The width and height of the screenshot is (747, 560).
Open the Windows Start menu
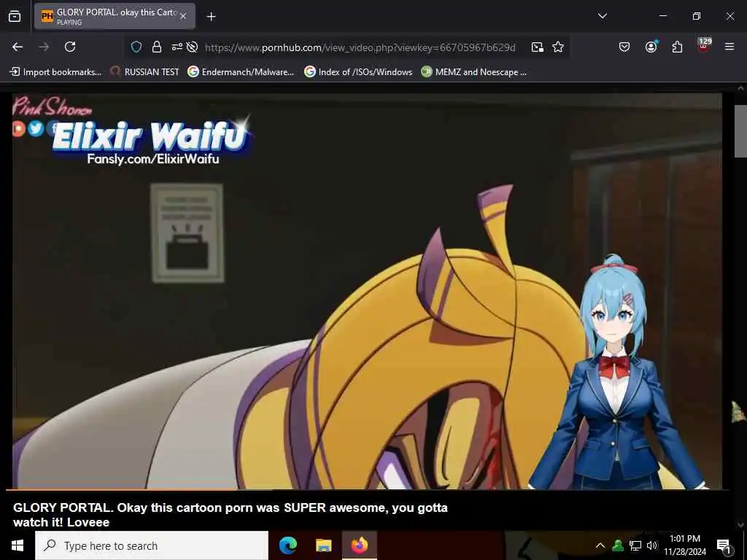pyautogui.click(x=18, y=545)
